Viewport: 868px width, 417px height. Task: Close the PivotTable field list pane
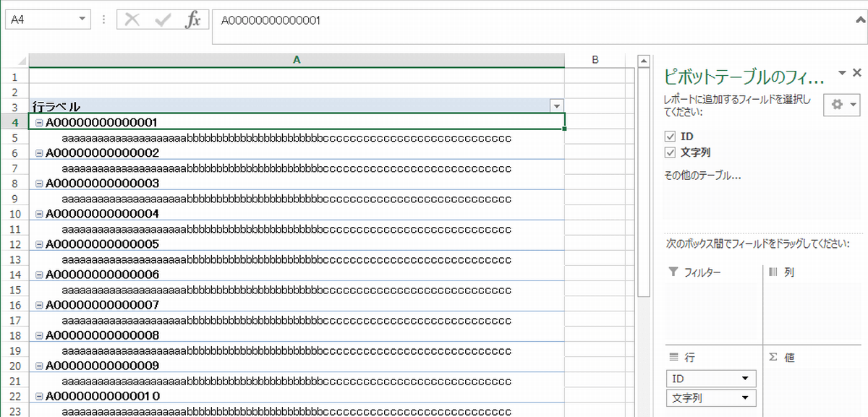tap(857, 73)
